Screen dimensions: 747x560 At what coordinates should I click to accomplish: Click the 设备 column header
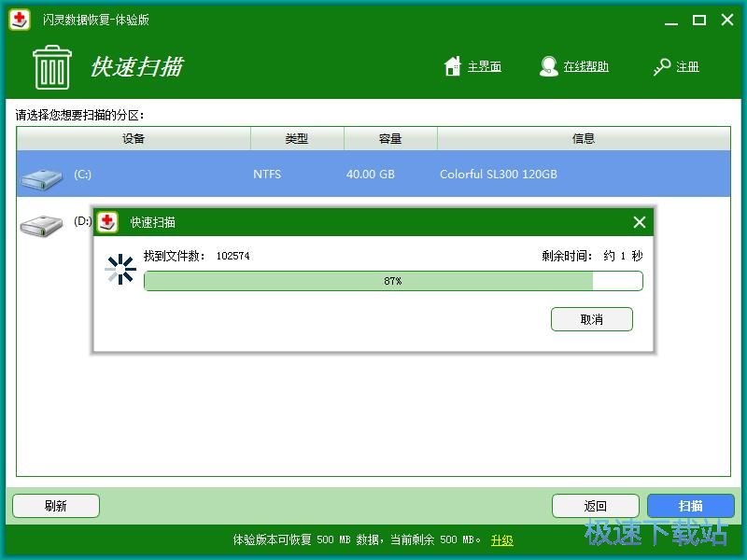(134, 138)
